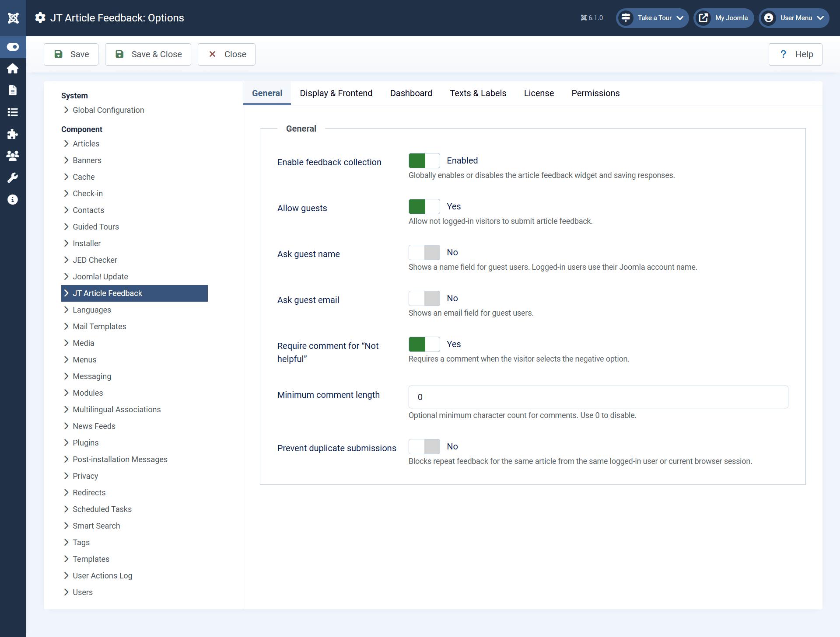Open the Content icon in the sidebar
Viewport: 840px width, 637px height.
click(x=13, y=91)
